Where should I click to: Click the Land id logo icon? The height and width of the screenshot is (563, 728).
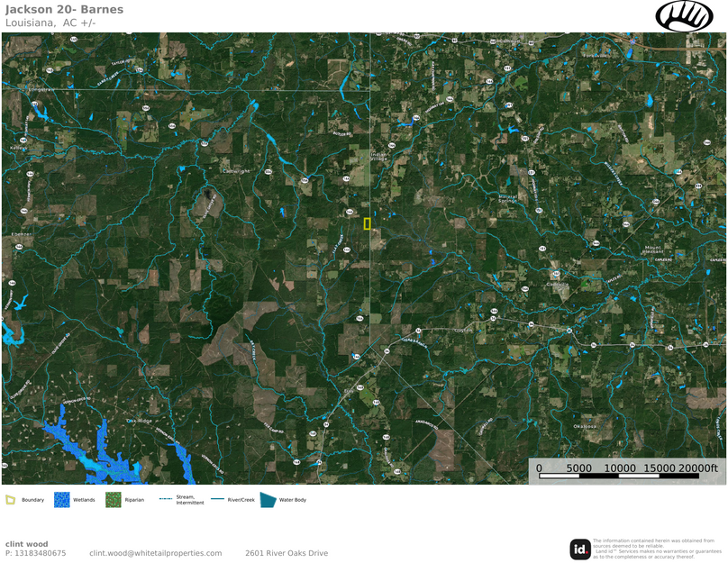click(x=580, y=549)
